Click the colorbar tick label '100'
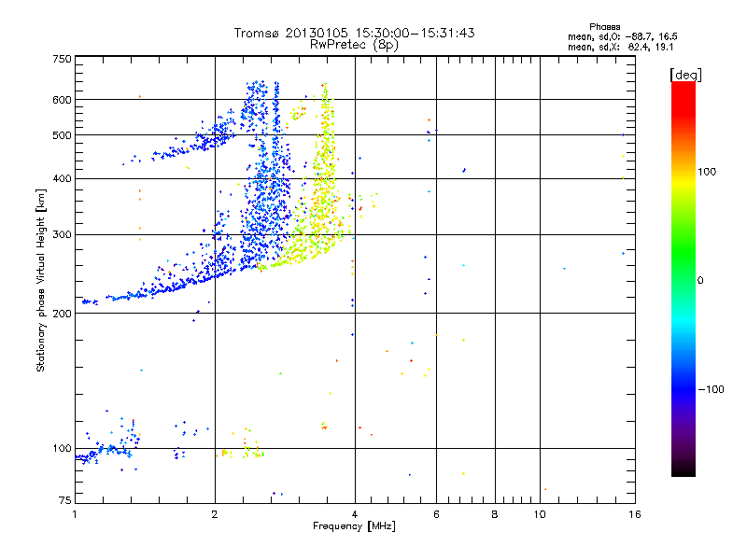Screen dimensions: 747x560 pos(707,172)
